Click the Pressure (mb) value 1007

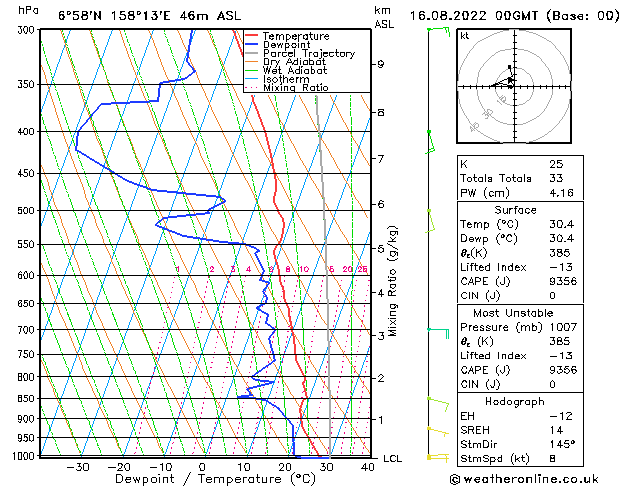point(563,328)
